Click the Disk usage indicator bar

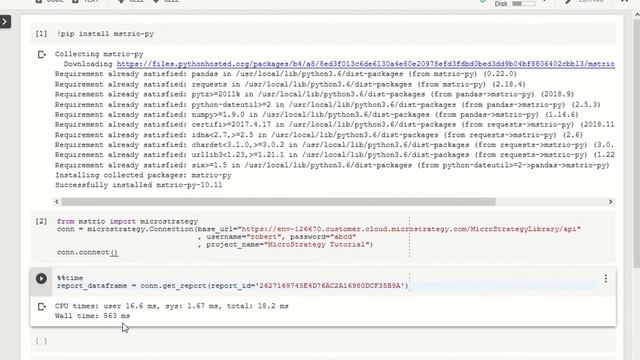(x=524, y=4)
